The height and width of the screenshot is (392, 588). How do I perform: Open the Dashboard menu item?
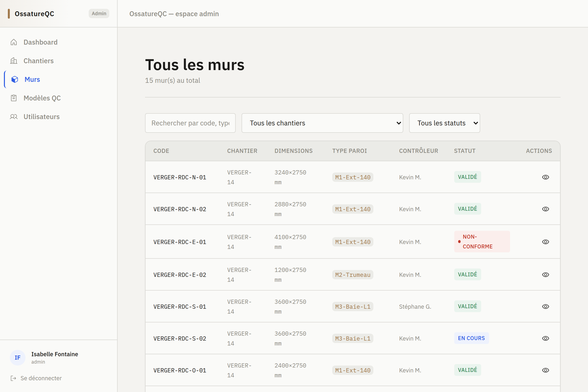click(59, 42)
